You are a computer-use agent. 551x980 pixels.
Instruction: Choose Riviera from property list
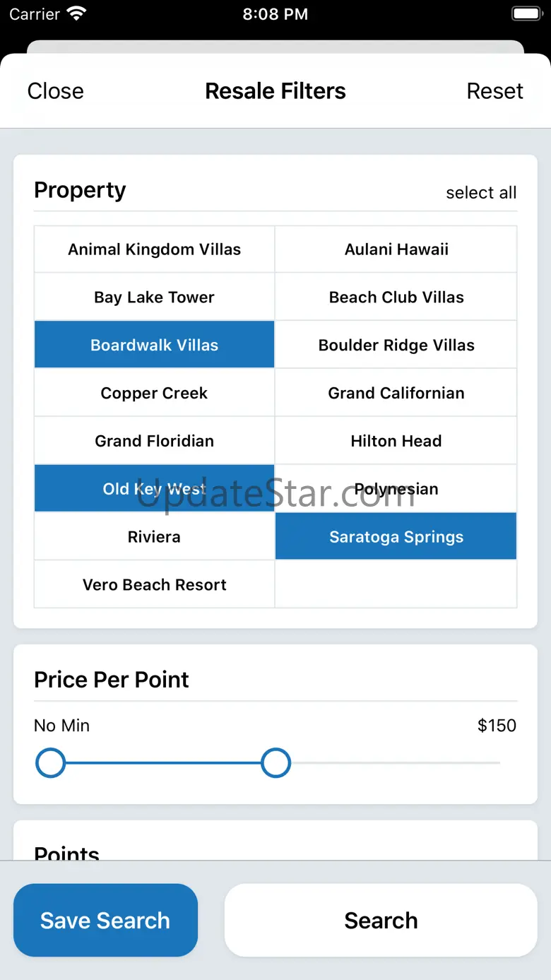coord(154,536)
